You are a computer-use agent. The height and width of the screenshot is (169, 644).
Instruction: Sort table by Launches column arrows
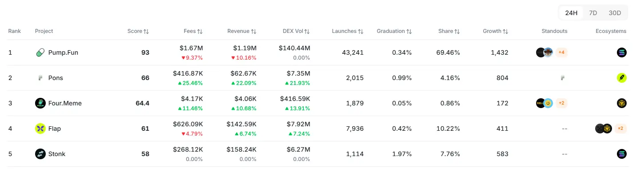361,32
